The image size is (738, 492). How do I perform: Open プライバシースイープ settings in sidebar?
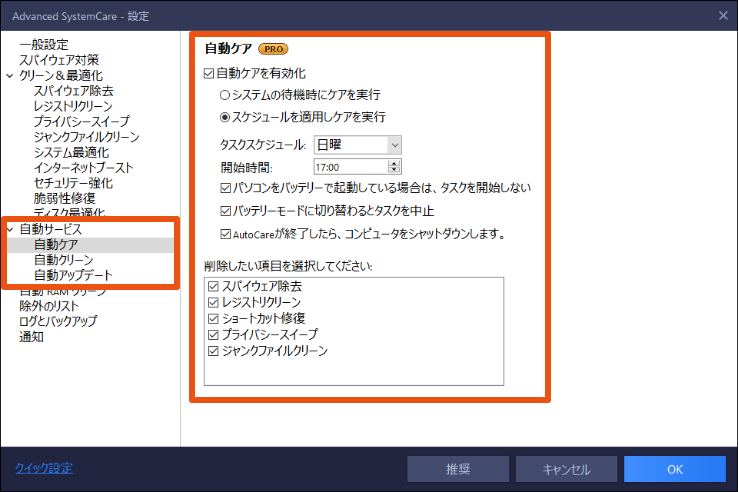click(81, 121)
